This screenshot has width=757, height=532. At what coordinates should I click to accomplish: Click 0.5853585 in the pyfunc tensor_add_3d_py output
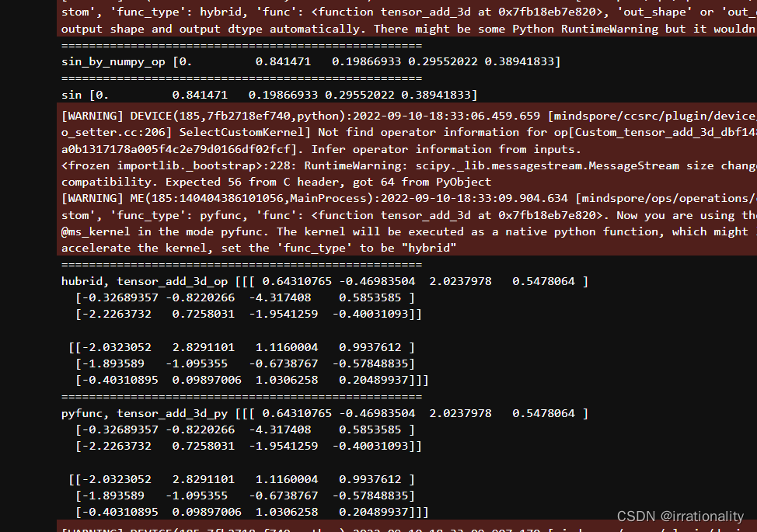pyautogui.click(x=370, y=430)
